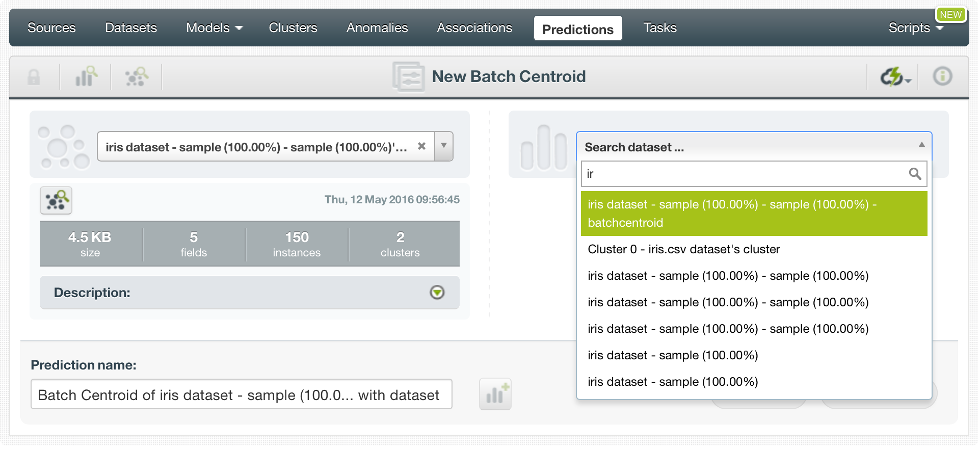This screenshot has width=980, height=449.
Task: Click the cluster type icon above the stats
Action: [x=56, y=200]
